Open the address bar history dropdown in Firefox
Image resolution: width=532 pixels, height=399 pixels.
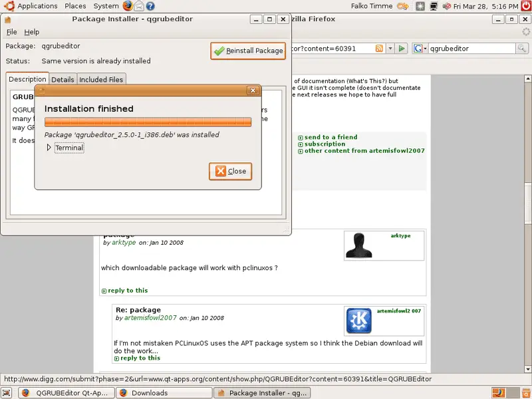point(390,49)
